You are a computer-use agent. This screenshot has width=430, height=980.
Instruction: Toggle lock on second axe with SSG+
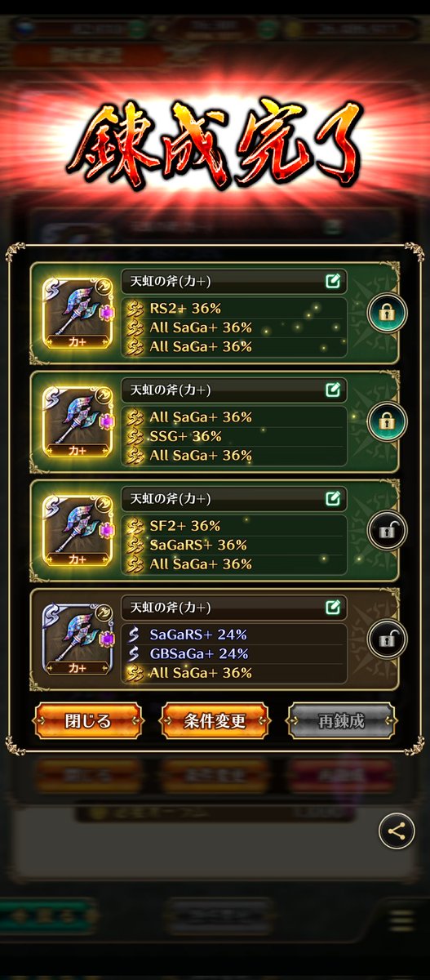pos(387,421)
